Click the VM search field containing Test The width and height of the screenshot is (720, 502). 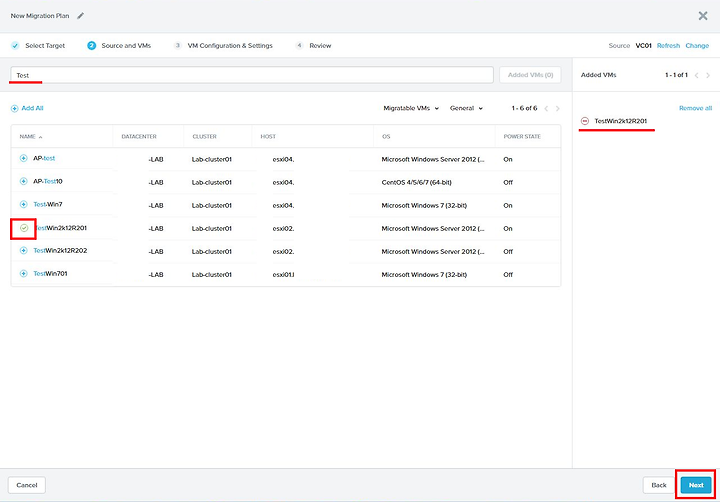coord(252,75)
